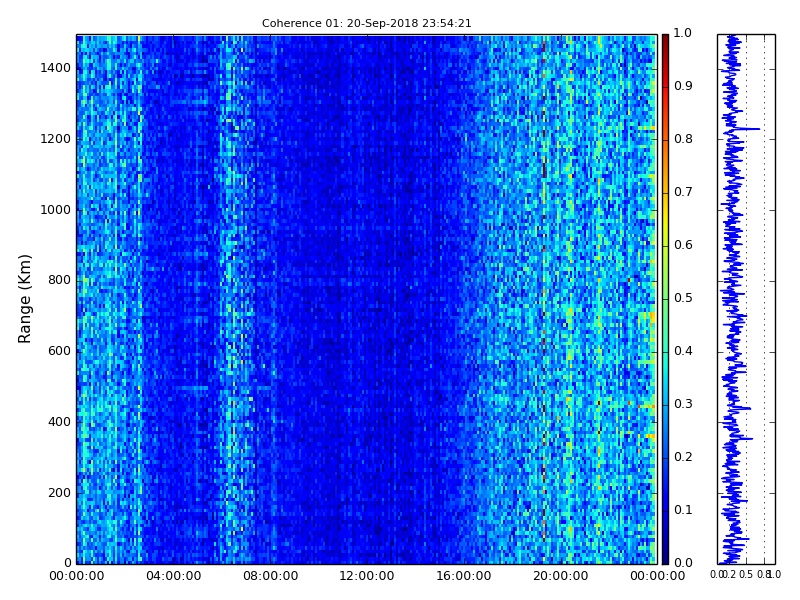Click the 'Range (Km)' y-axis label

pyautogui.click(x=24, y=299)
